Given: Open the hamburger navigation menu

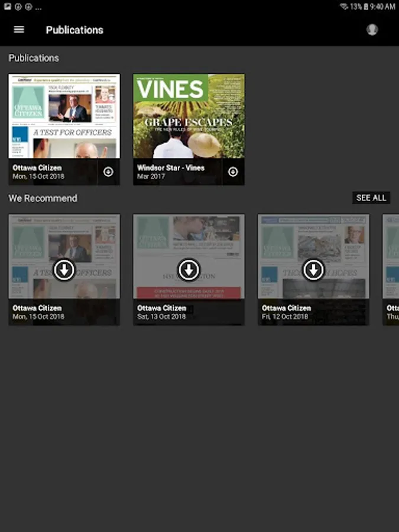Looking at the screenshot, I should 19,30.
